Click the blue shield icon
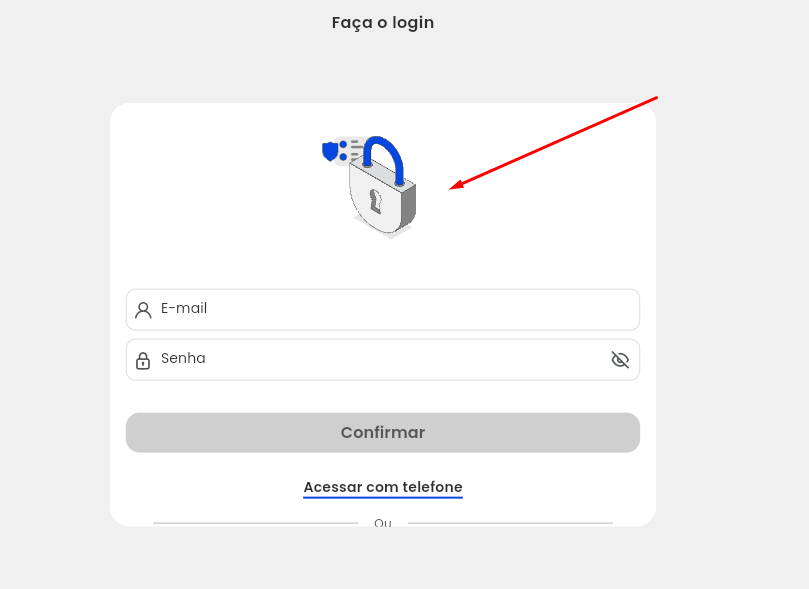The width and height of the screenshot is (809, 589). [330, 151]
